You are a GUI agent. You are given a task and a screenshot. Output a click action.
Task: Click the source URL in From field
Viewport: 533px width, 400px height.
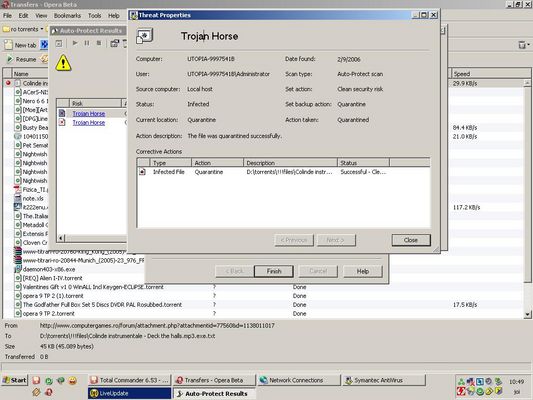pyautogui.click(x=157, y=326)
